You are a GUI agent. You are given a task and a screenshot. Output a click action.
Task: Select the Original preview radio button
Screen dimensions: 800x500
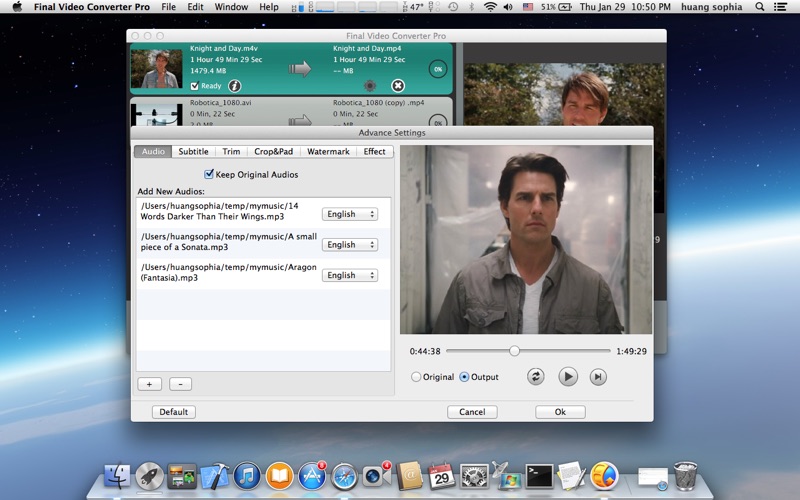416,377
